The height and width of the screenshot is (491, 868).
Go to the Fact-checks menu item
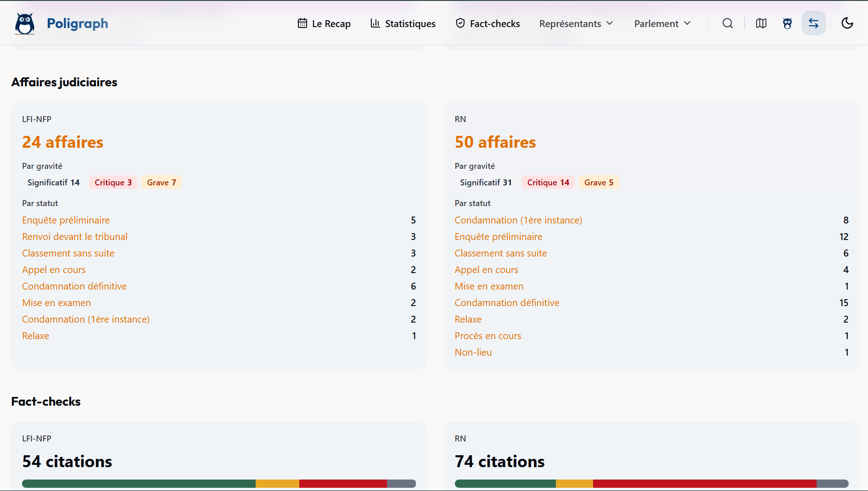[495, 23]
